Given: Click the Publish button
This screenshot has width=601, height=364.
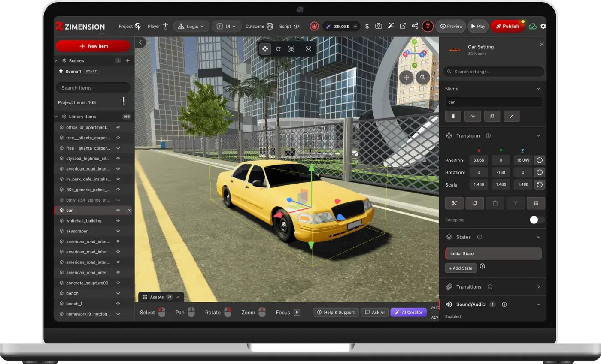Looking at the screenshot, I should point(507,26).
